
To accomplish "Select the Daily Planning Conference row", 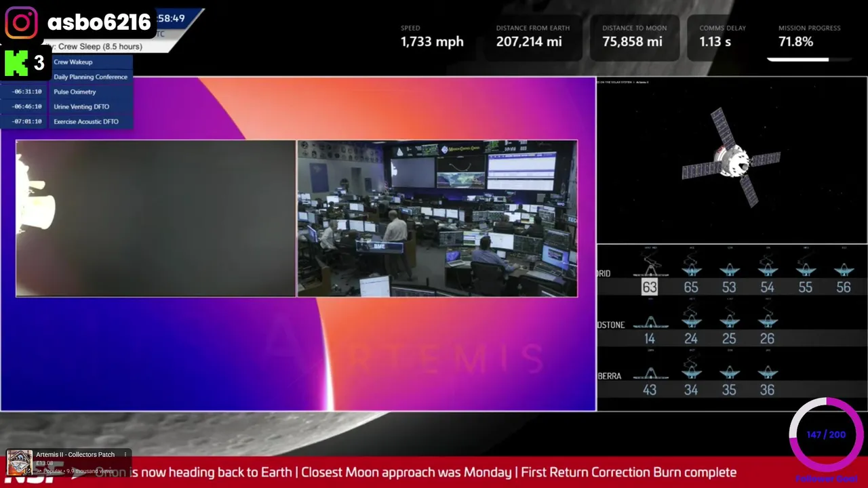I will [x=90, y=77].
